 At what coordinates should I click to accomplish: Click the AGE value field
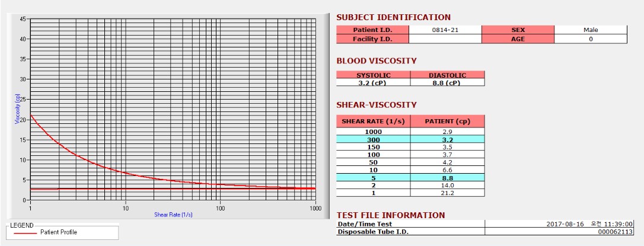[591, 39]
